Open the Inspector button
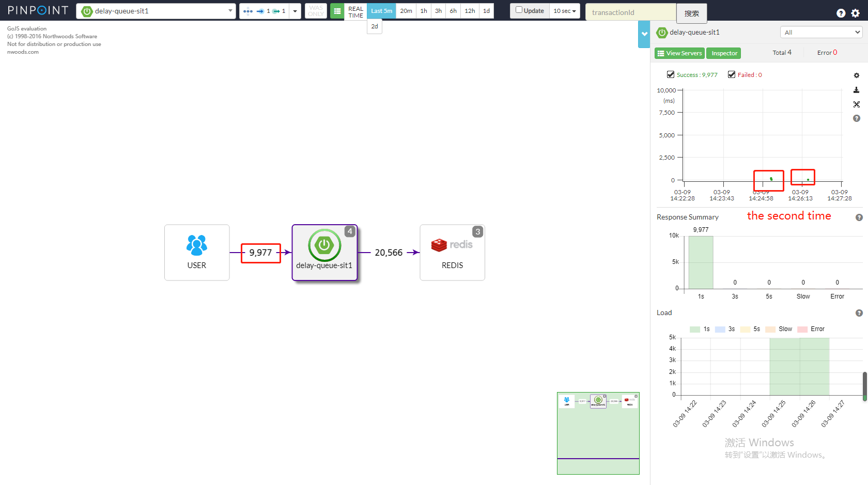Screen dimensions: 868x485 724,53
